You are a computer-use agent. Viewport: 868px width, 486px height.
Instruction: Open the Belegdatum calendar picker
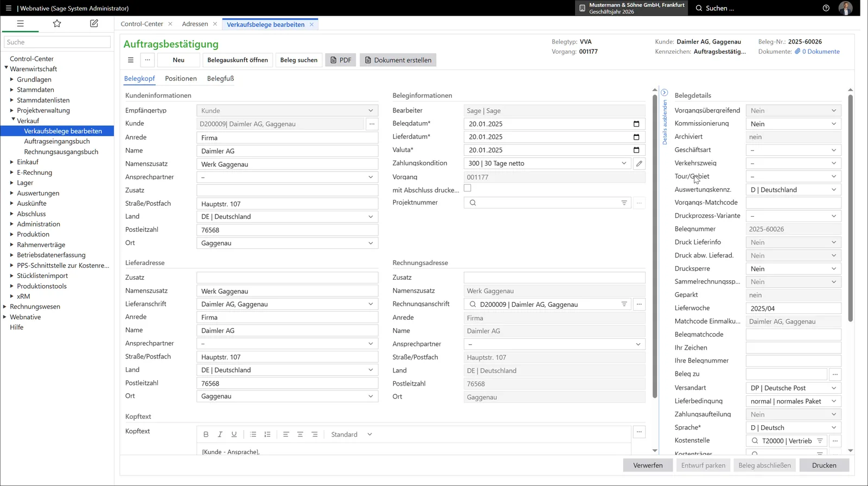tap(636, 124)
